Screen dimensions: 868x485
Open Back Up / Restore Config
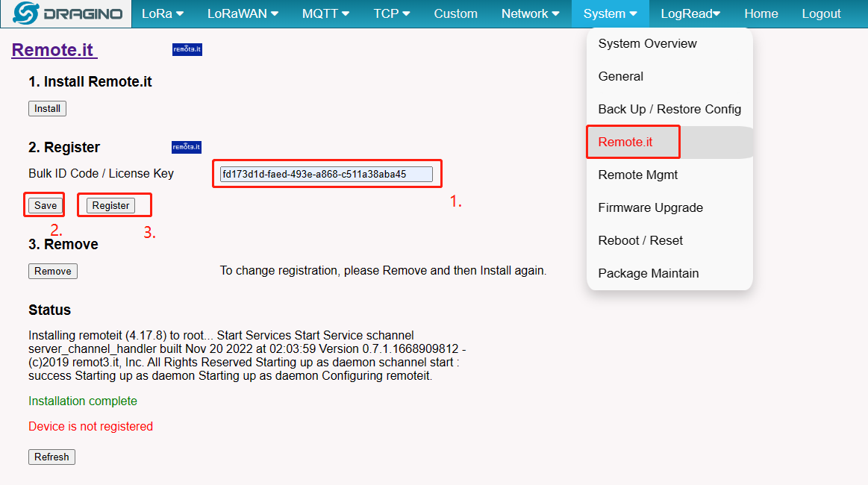[x=669, y=109]
